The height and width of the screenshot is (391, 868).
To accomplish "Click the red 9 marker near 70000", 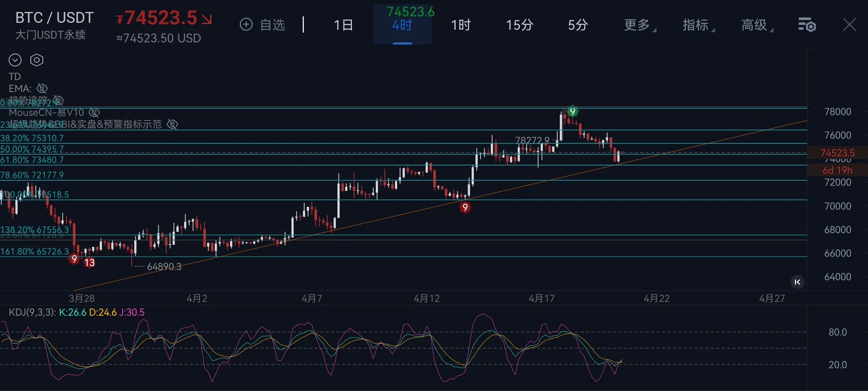I will point(465,207).
